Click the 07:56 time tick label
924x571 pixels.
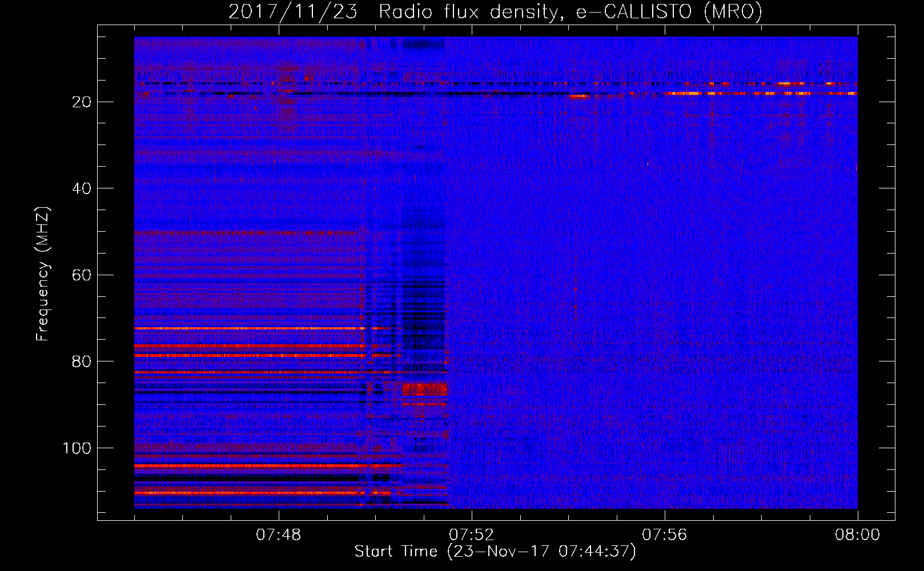[665, 535]
